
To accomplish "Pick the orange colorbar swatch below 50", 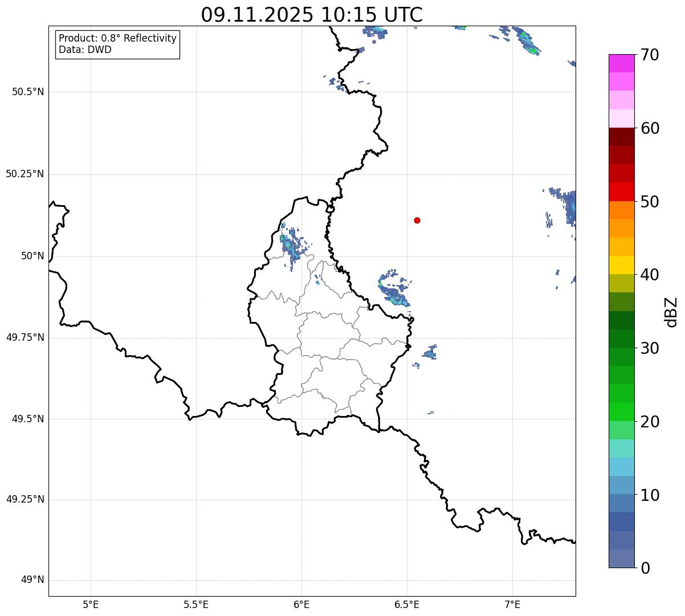I will tap(621, 210).
